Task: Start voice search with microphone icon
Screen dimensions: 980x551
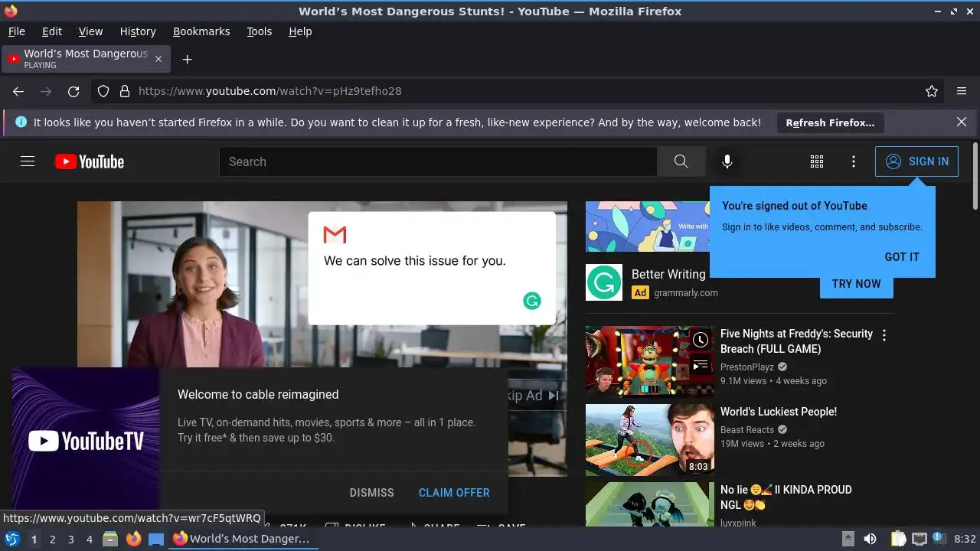Action: [x=727, y=161]
